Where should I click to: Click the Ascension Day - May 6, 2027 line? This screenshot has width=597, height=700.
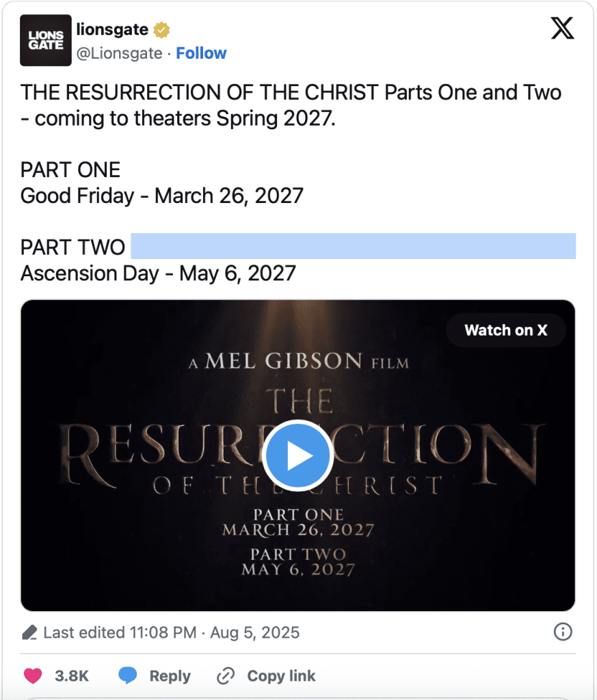click(158, 273)
